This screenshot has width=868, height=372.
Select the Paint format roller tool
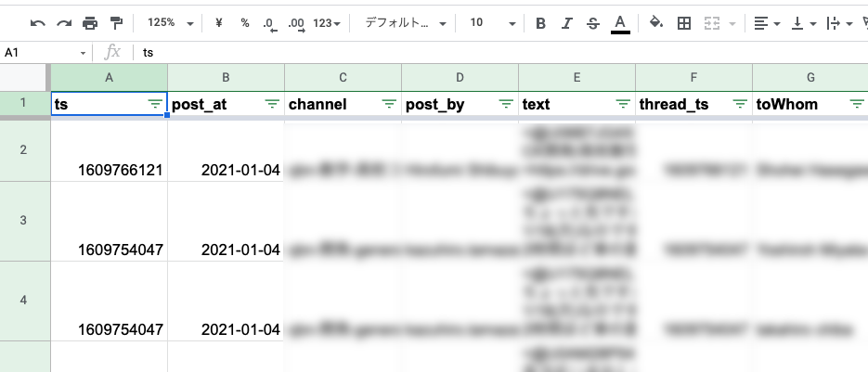(116, 23)
